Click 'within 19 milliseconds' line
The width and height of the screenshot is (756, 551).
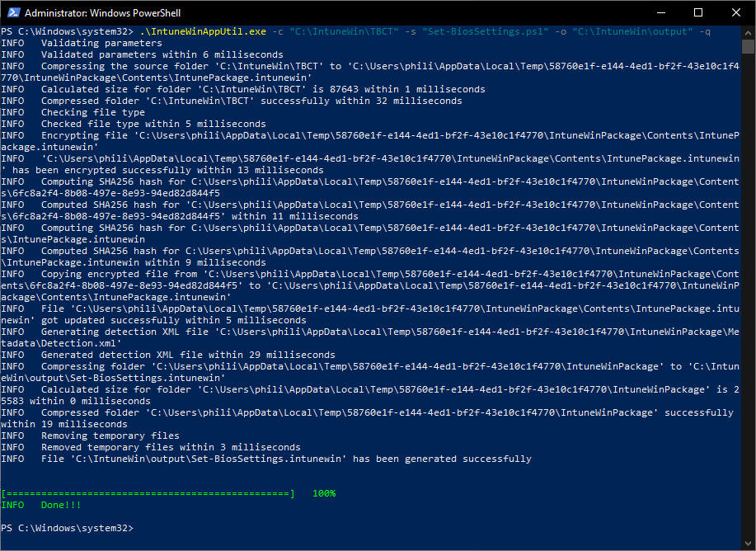(64, 424)
